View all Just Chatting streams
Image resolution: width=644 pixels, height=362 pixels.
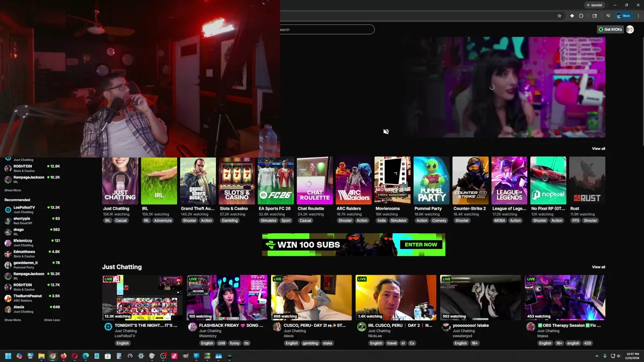(x=598, y=267)
